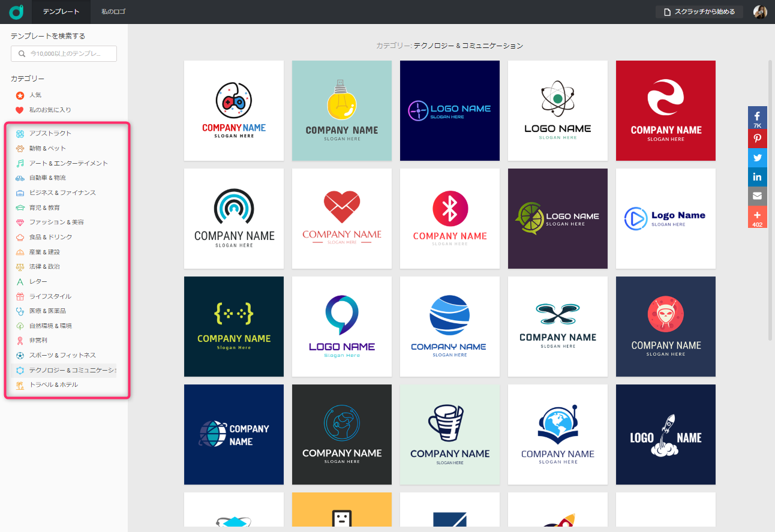Select the アブストラクト category icon
The height and width of the screenshot is (532, 775).
tap(20, 133)
